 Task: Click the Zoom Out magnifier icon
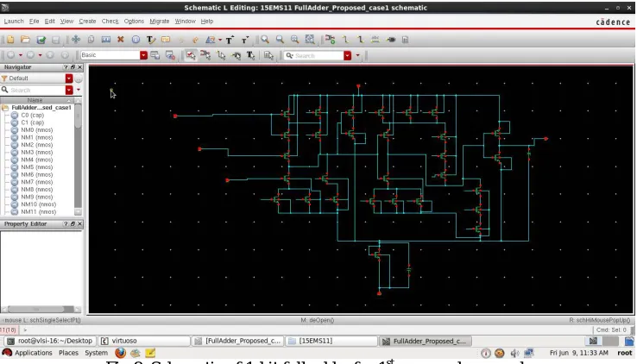coord(280,40)
